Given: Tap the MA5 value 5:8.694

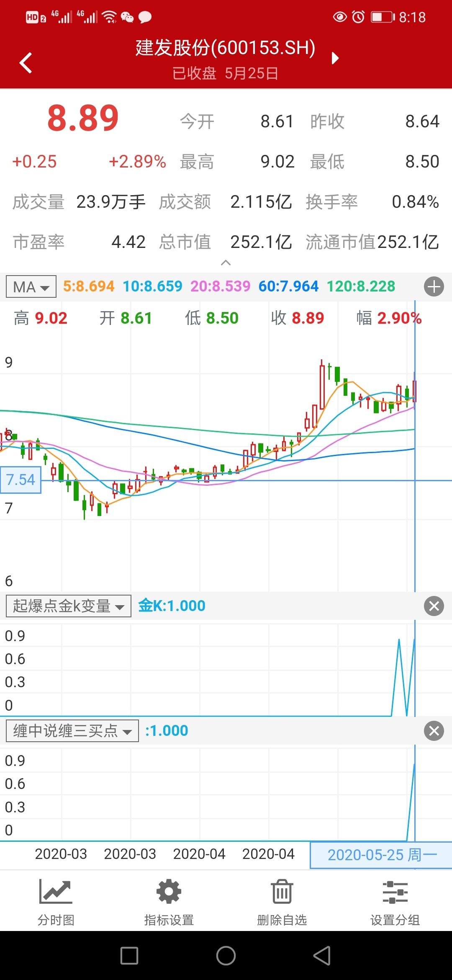Looking at the screenshot, I should (89, 286).
